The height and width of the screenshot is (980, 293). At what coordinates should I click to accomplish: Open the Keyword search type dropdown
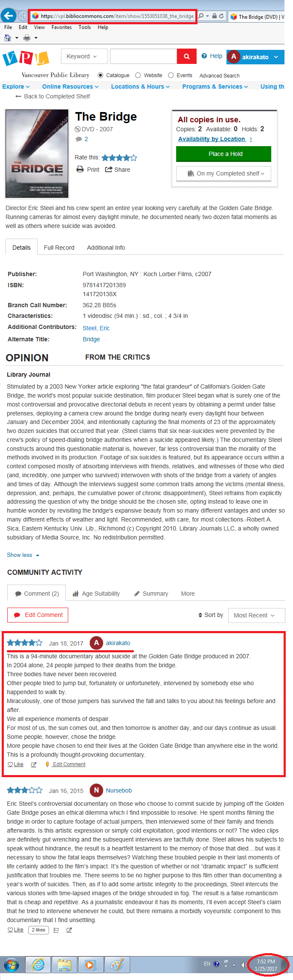(82, 56)
